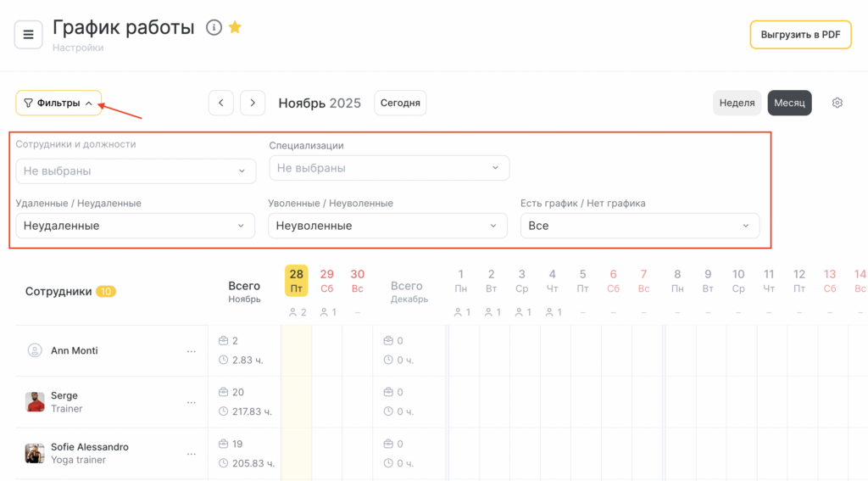Screen dimensions: 868x481
Task: Jump to today with Сегодня button
Action: [400, 103]
